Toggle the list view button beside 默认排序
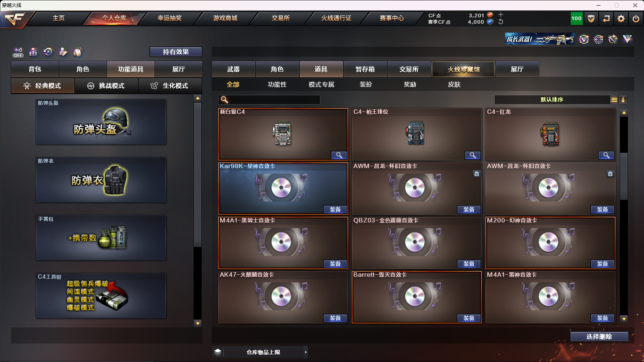644x362 pixels. pyautogui.click(x=614, y=100)
